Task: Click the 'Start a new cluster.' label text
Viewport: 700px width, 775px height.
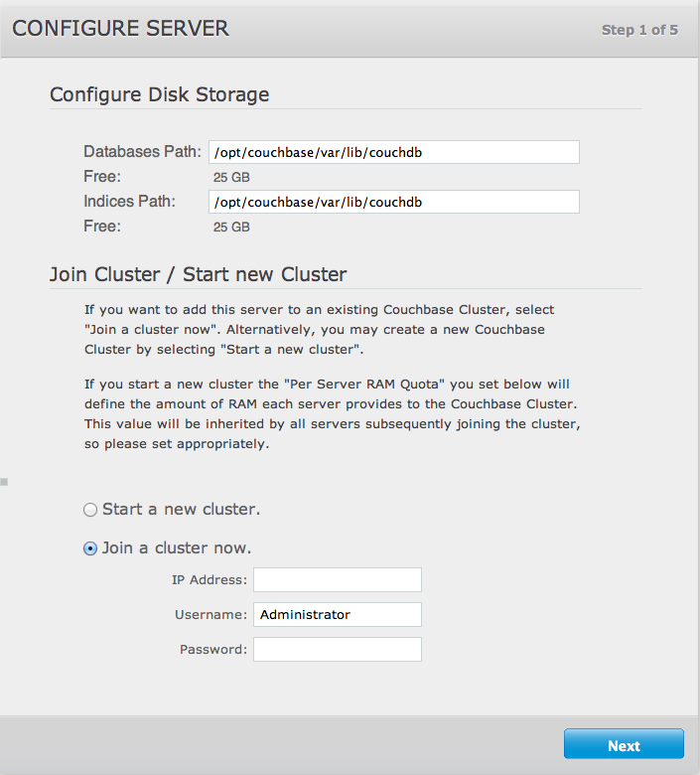Action: point(182,509)
